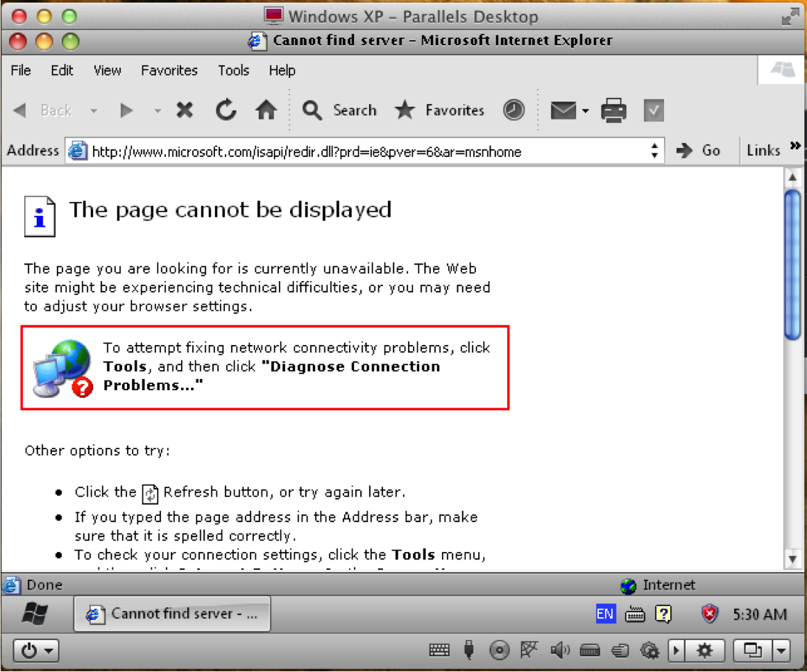Screen dimensions: 807x672
Task: Click the Back arrow icon
Action: [20, 110]
